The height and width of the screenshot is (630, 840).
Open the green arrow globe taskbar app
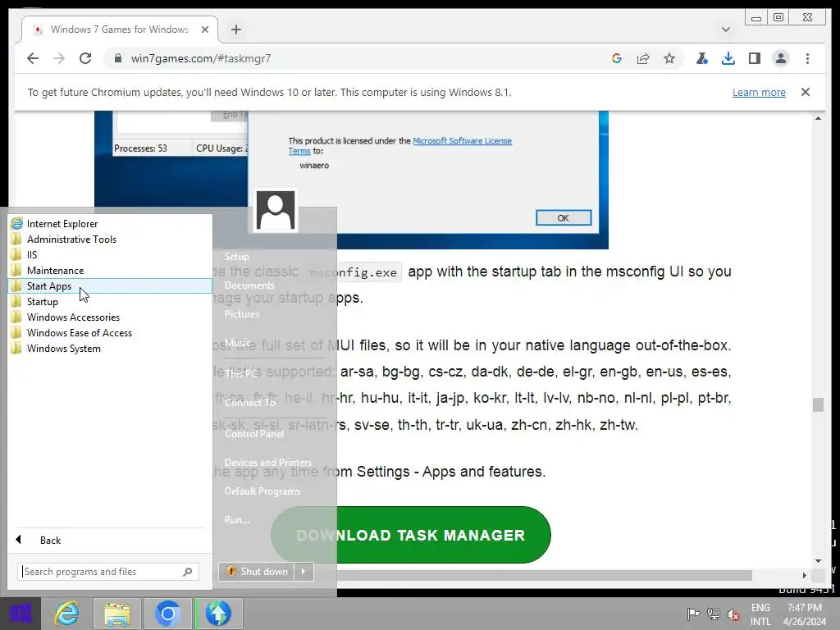coord(218,614)
